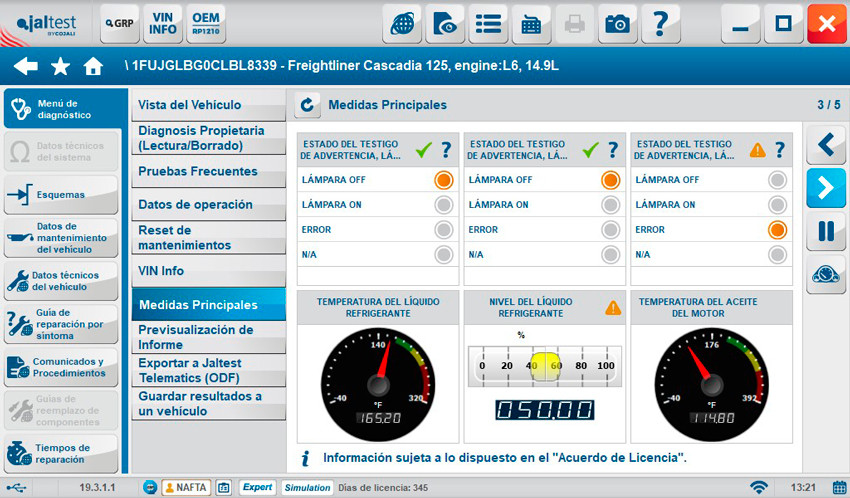This screenshot has height=498, width=850.
Task: Open Datos técnicos del vehículo
Action: (x=61, y=281)
